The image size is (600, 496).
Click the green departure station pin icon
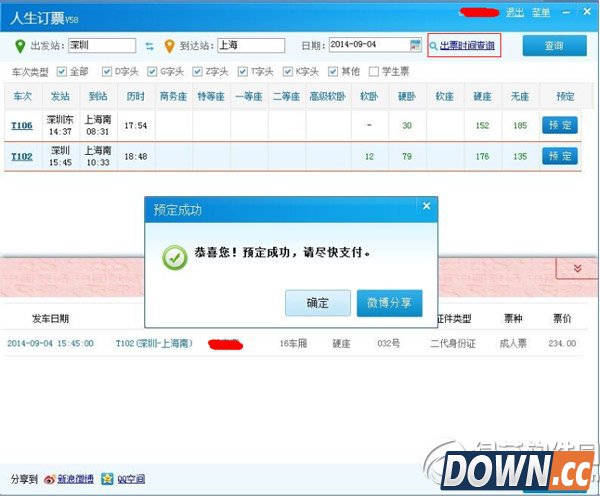(x=20, y=46)
